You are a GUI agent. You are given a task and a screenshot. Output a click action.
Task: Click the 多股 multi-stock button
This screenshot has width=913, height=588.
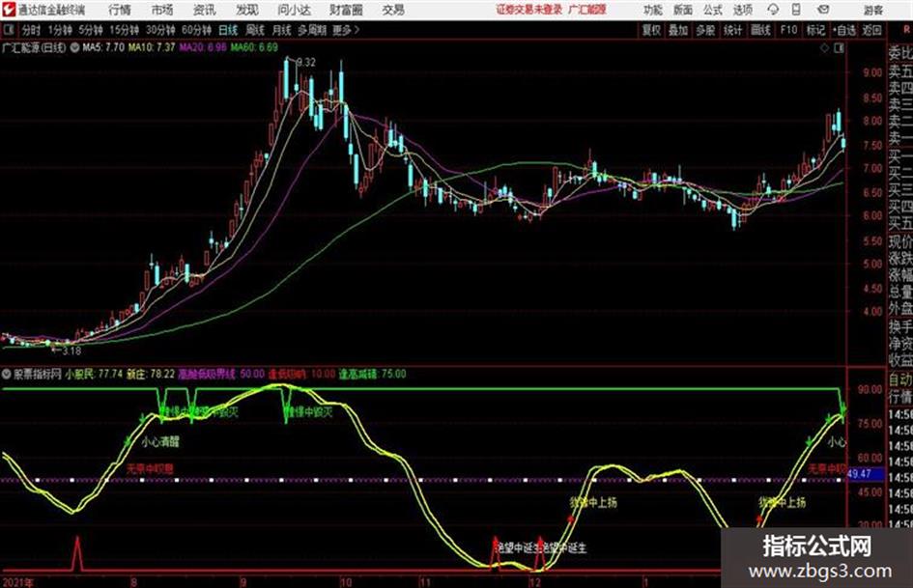(705, 30)
